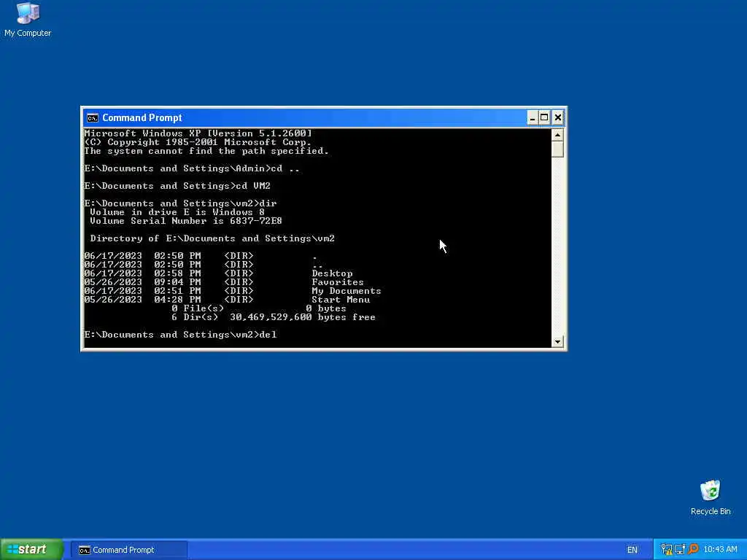This screenshot has height=560, width=747.
Task: Click the 'Desktop' directory entry
Action: pyautogui.click(x=332, y=273)
